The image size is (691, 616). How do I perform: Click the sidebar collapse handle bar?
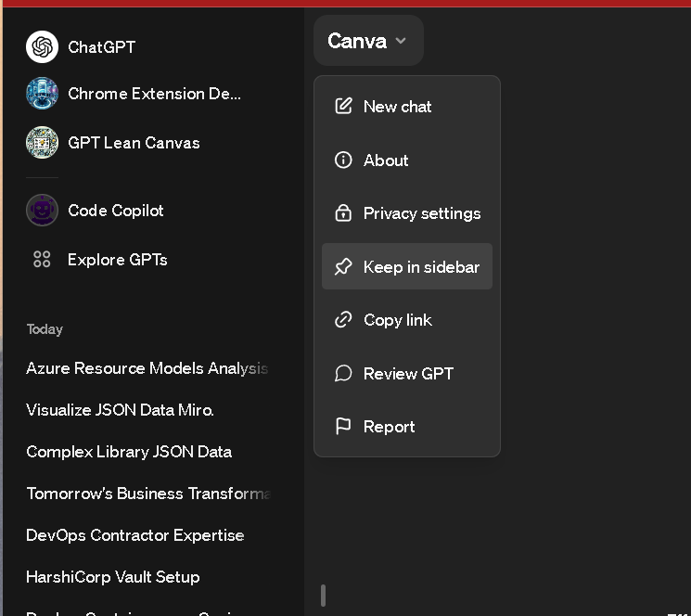pos(323,596)
